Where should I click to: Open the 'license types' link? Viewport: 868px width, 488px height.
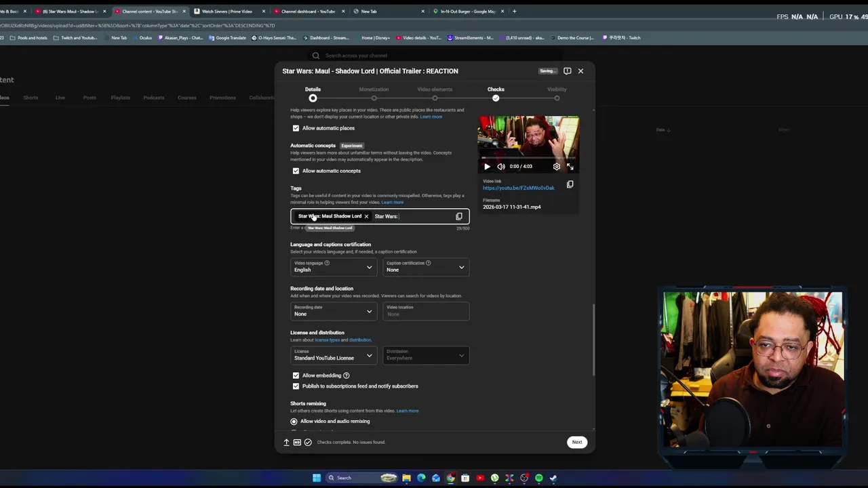tap(327, 340)
